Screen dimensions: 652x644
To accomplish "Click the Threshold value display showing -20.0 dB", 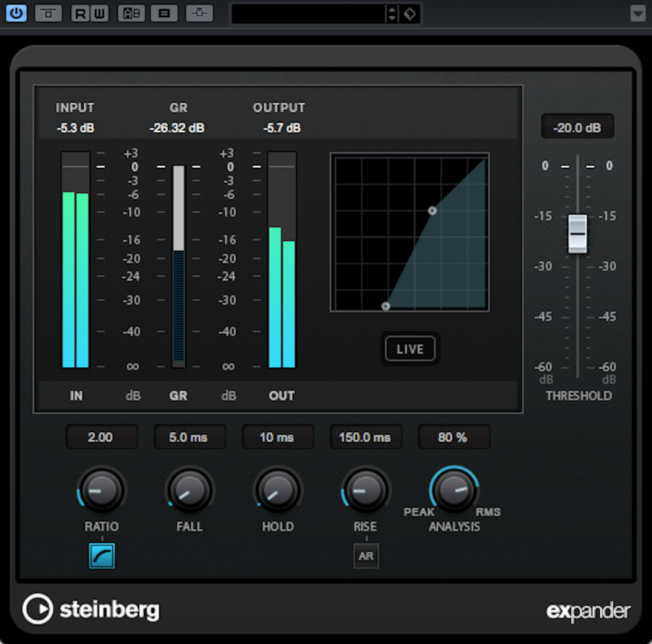I will coord(577,126).
